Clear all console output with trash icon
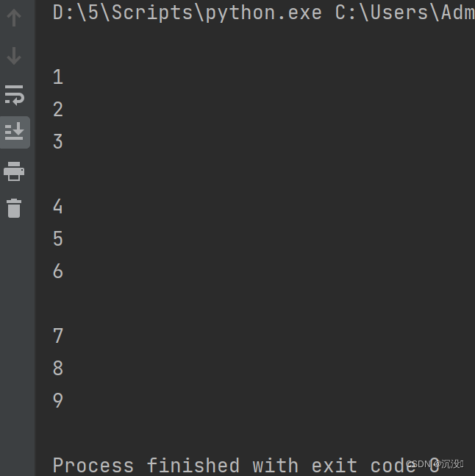This screenshot has width=475, height=476. [14, 208]
